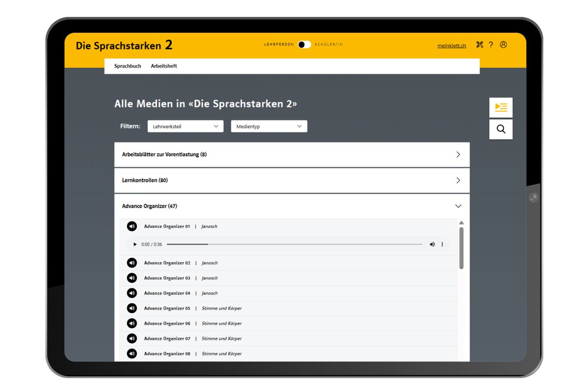Open audio player three-dot options menu
Screen dimensions: 588x392
[442, 245]
